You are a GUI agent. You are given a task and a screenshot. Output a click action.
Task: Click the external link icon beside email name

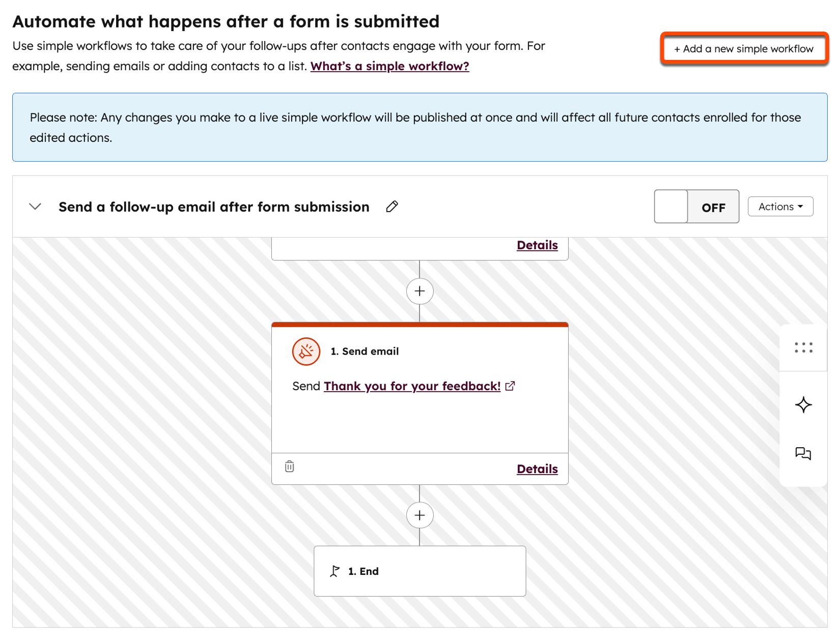click(510, 386)
